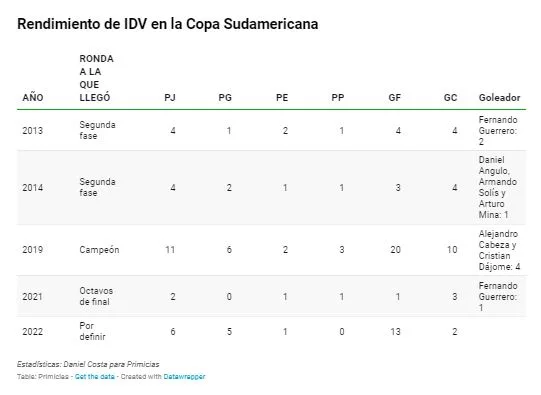Sort by the PJ column header
Screen dimensions: 541x395
pyautogui.click(x=170, y=98)
